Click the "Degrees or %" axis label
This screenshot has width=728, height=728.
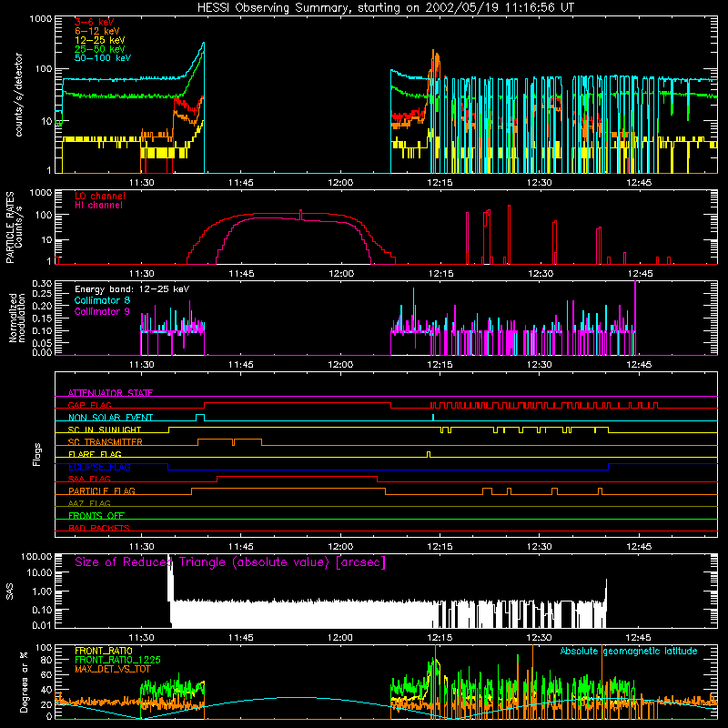click(x=24, y=682)
